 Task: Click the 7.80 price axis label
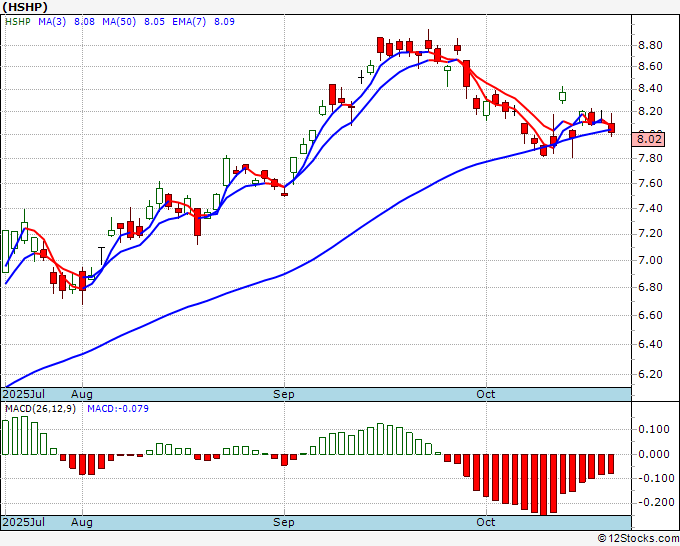click(650, 158)
